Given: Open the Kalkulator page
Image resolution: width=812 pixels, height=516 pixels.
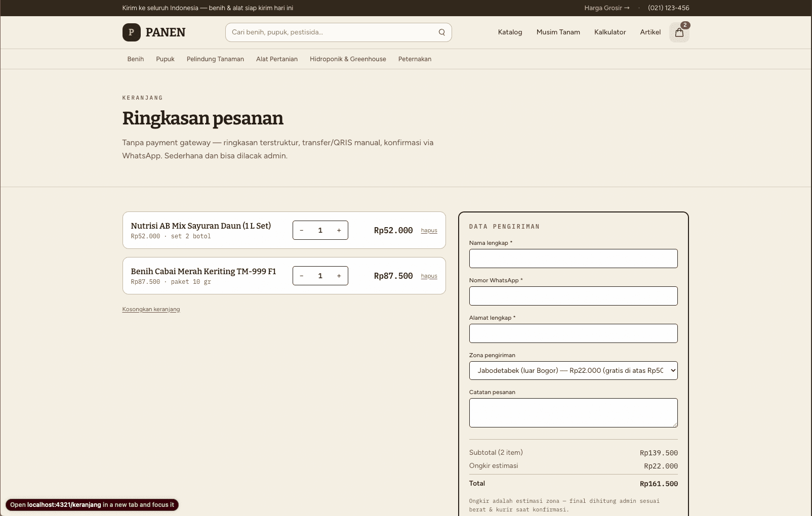Looking at the screenshot, I should 610,32.
